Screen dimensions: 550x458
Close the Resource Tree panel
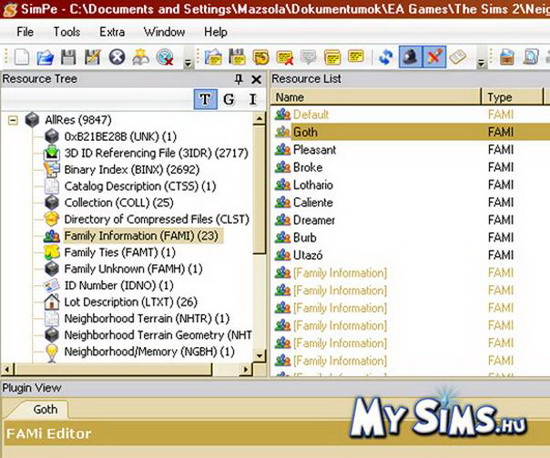tap(256, 80)
